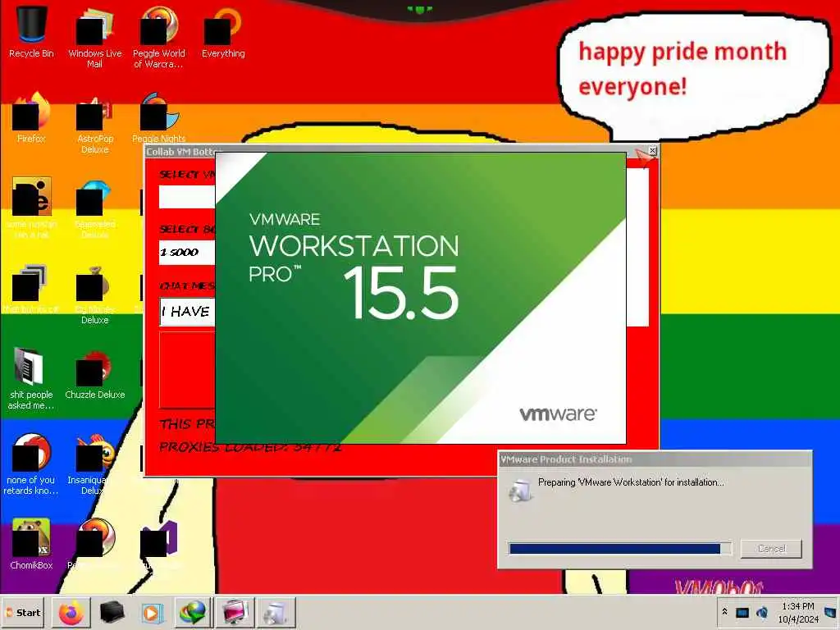The height and width of the screenshot is (630, 840).
Task: Switch to the pink monitor taskbar app
Action: 235,612
